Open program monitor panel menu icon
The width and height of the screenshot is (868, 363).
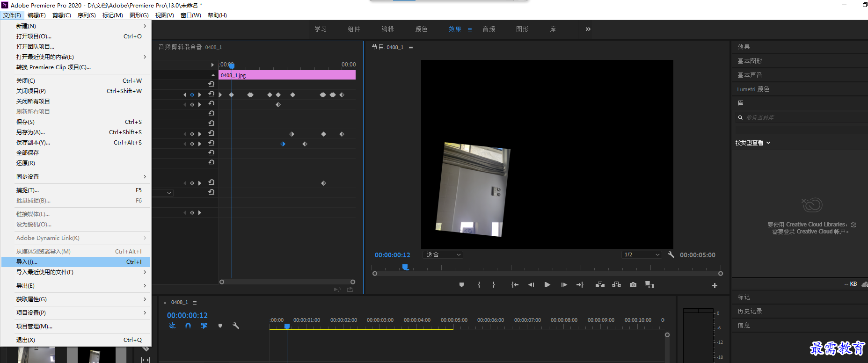click(x=411, y=47)
